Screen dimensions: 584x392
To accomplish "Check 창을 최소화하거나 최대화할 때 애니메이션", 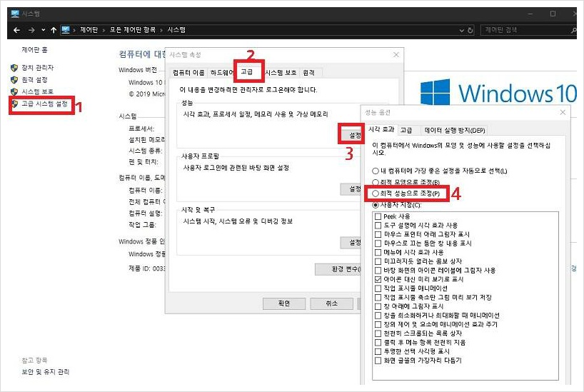I will 378,315.
